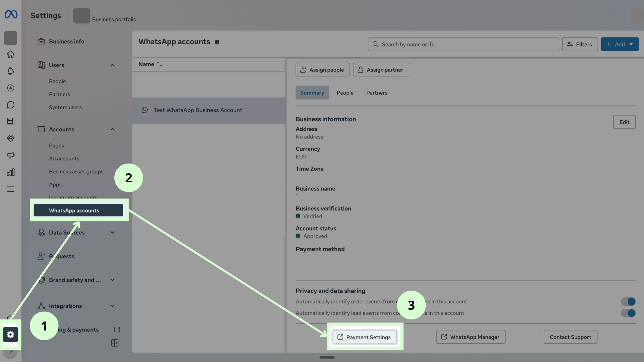Screen dimensions: 644x362
Task: Open the all tools hamburger menu icon
Action: pyautogui.click(x=11, y=189)
